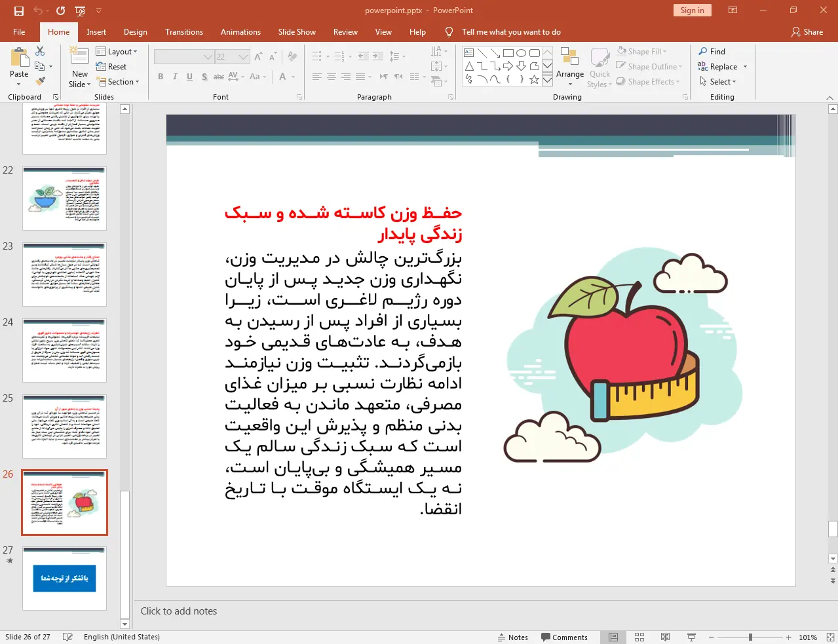Open the Arrange tool
Screen dimensions: 838x644
click(569, 67)
